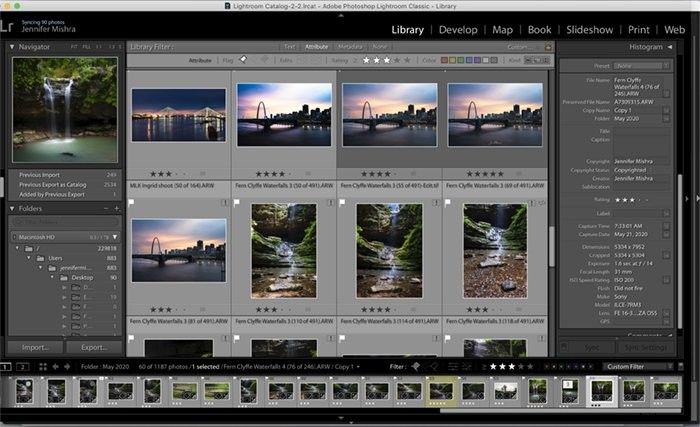The image size is (700, 427).
Task: Open the Custom filter preset dropdown in Library Filter
Action: [x=523, y=46]
